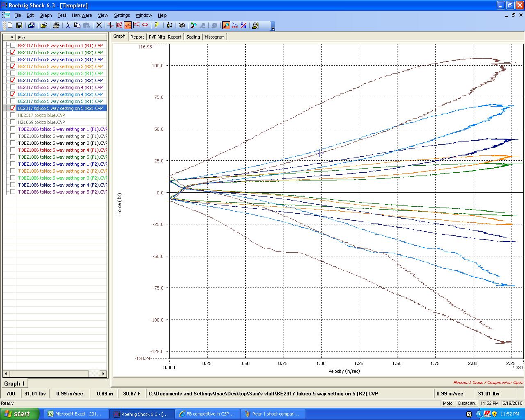The image size is (525, 420).
Task: Uncheck BE2317 setting on 1 (R2) file
Action: (x=13, y=52)
